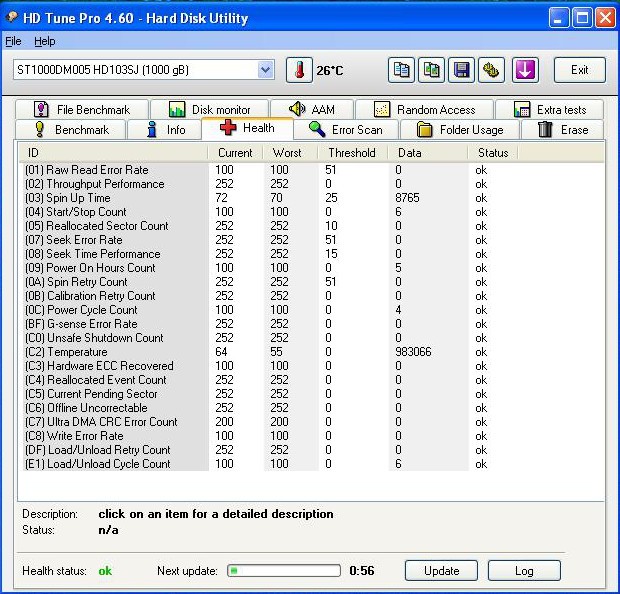Select the Reallocated Sector Count row
Viewport: 620px width, 594px height.
pyautogui.click(x=97, y=226)
